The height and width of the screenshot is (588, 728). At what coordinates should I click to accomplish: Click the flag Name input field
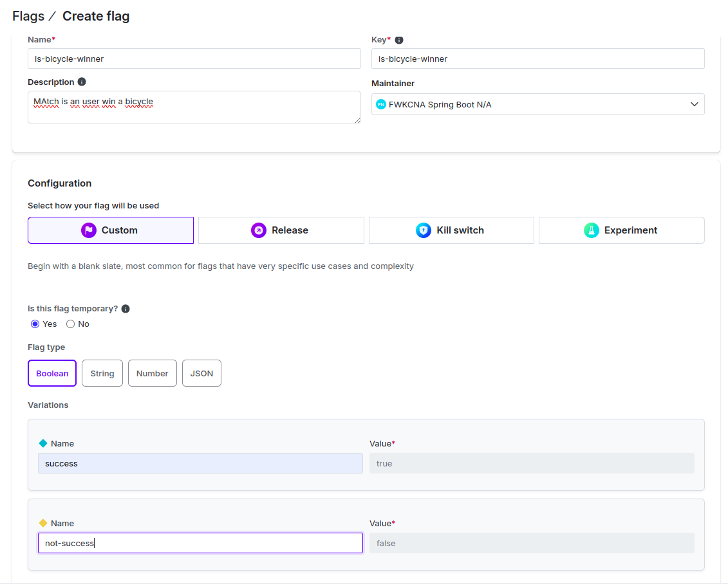click(194, 59)
